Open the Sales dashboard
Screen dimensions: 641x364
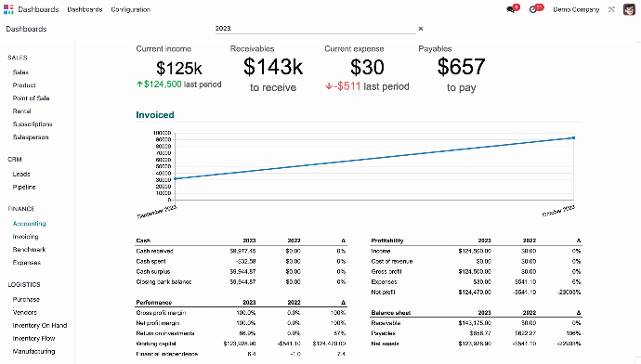coord(20,72)
